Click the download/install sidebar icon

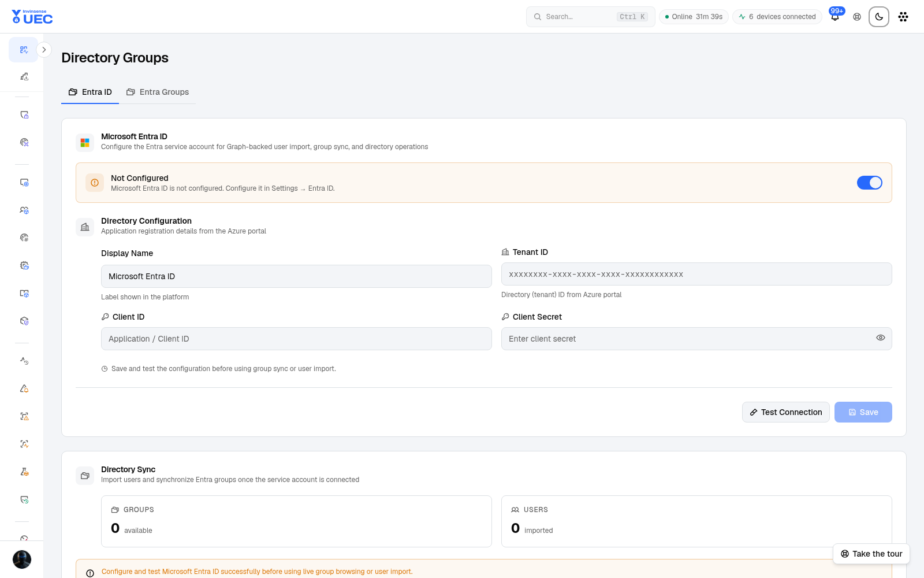point(24,76)
